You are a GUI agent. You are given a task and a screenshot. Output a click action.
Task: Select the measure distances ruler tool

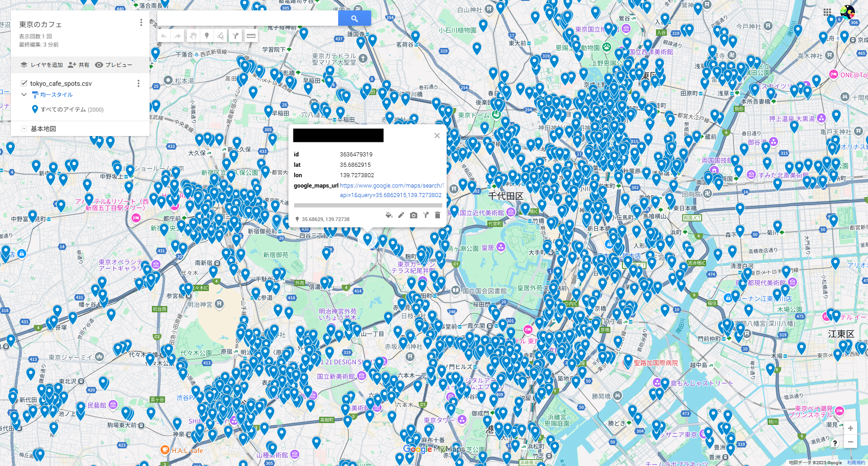pyautogui.click(x=251, y=36)
